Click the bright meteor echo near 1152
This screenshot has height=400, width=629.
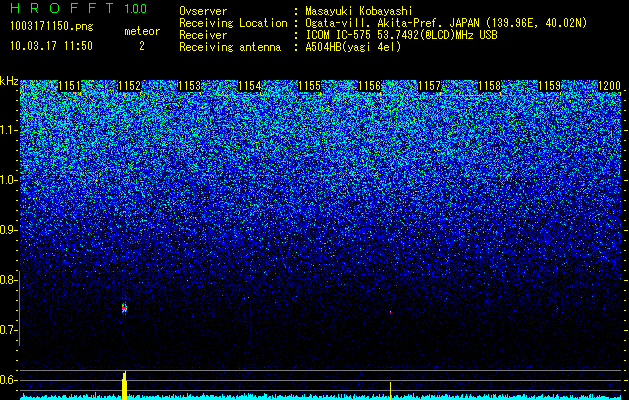click(124, 309)
